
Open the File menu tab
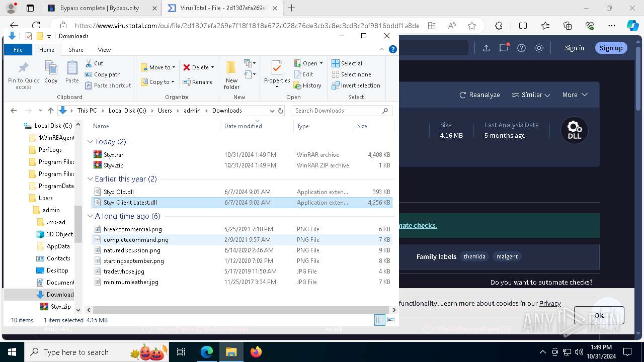18,50
